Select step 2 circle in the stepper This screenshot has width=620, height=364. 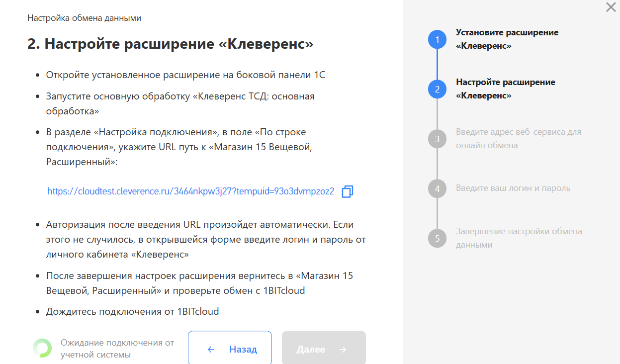(x=437, y=89)
